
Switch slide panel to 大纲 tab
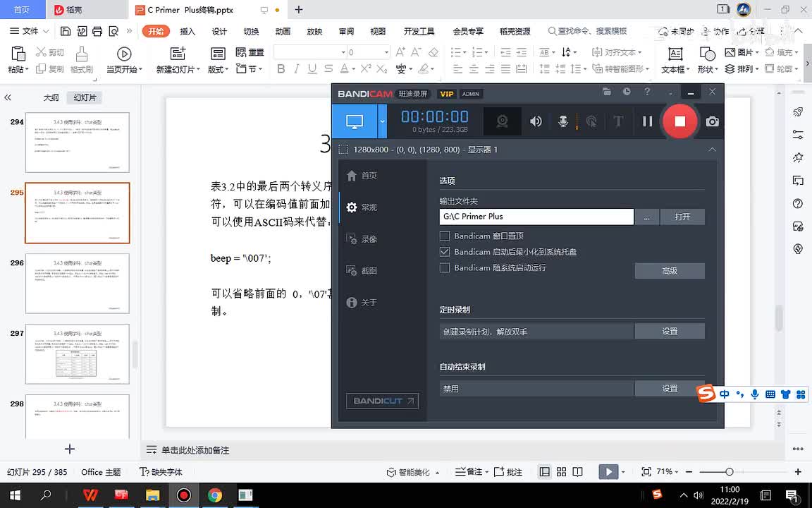51,97
